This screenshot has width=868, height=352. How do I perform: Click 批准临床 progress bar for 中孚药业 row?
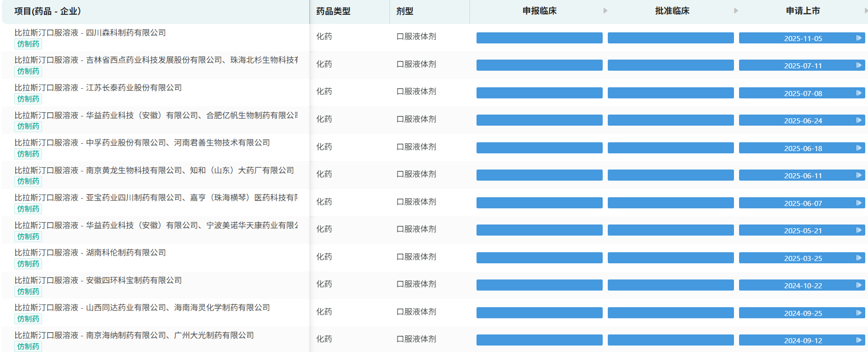click(671, 148)
